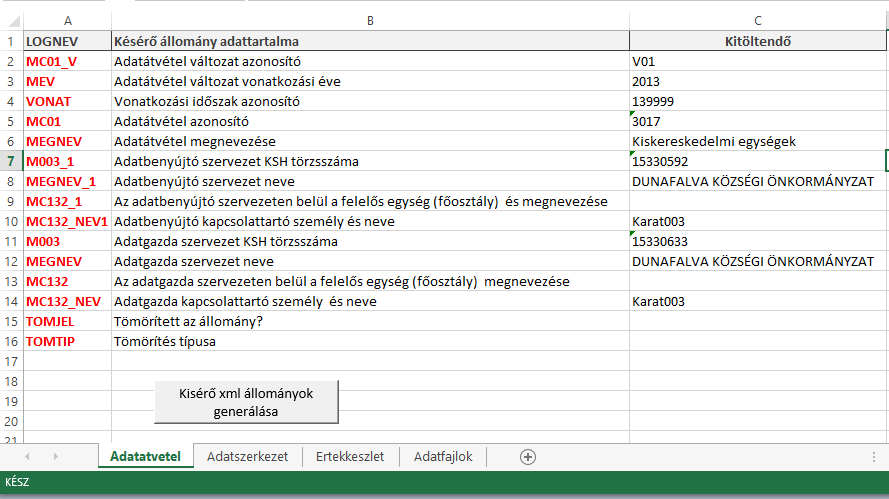Click cell containing TOMJEL
889x499 pixels.
pos(67,322)
